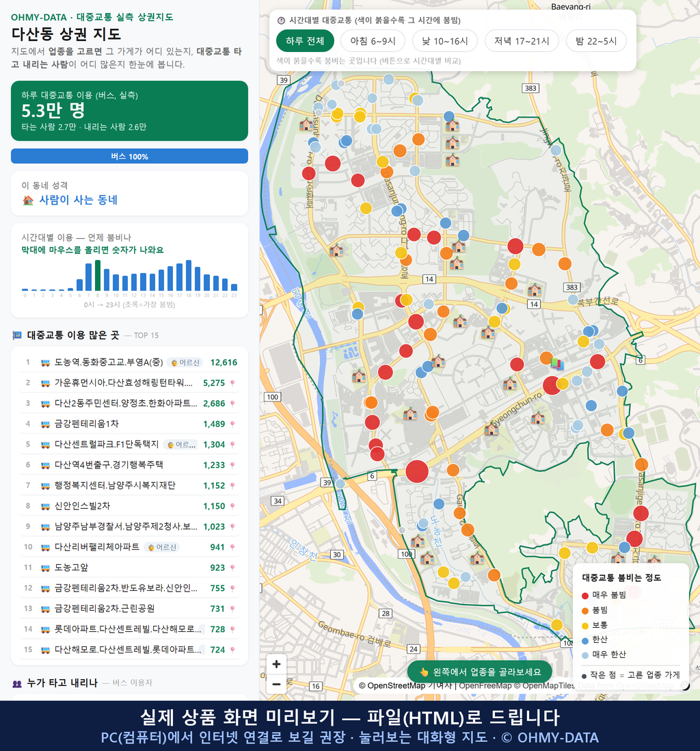Click the chart bar at hour 23
Viewport: 700px width, 751px height.
(234, 287)
